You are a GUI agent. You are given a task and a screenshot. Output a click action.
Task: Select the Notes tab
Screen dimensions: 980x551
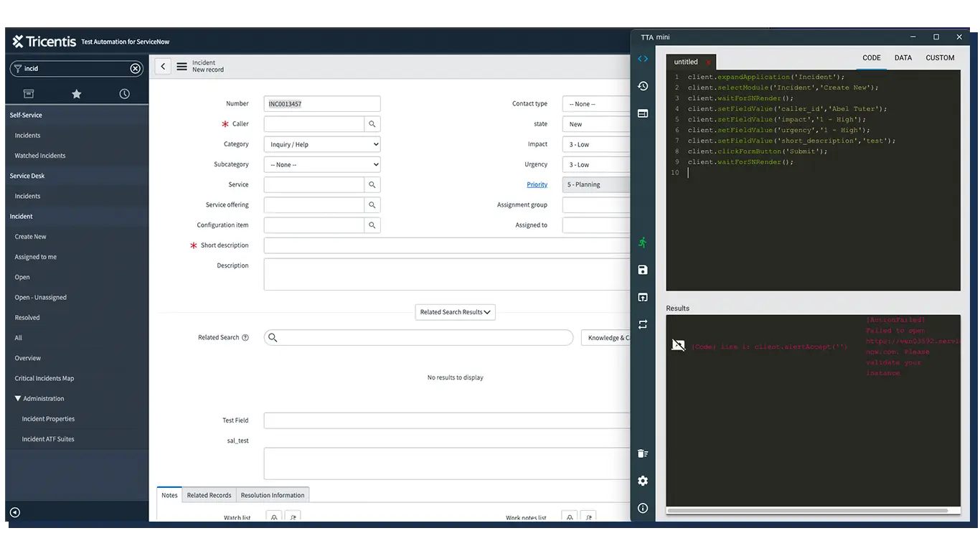point(169,495)
